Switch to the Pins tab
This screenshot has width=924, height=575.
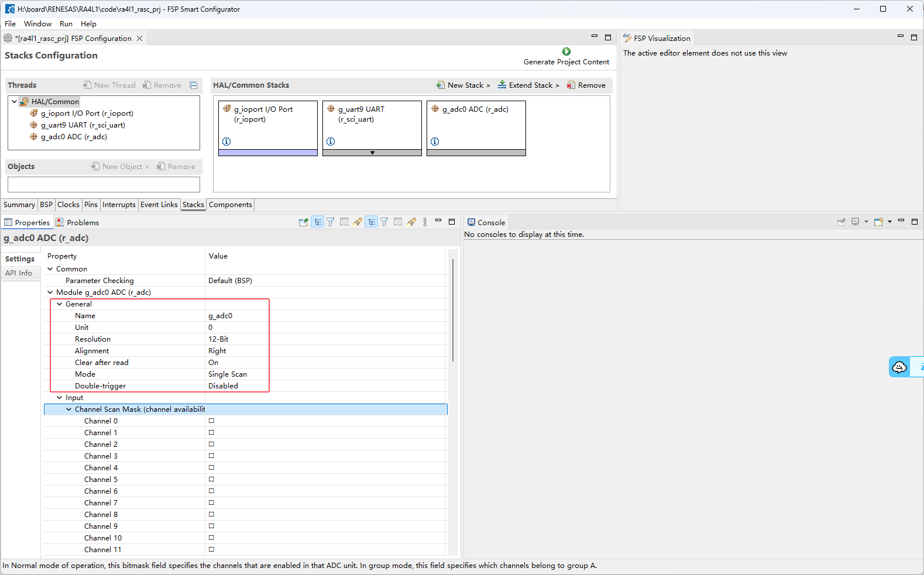tap(91, 205)
